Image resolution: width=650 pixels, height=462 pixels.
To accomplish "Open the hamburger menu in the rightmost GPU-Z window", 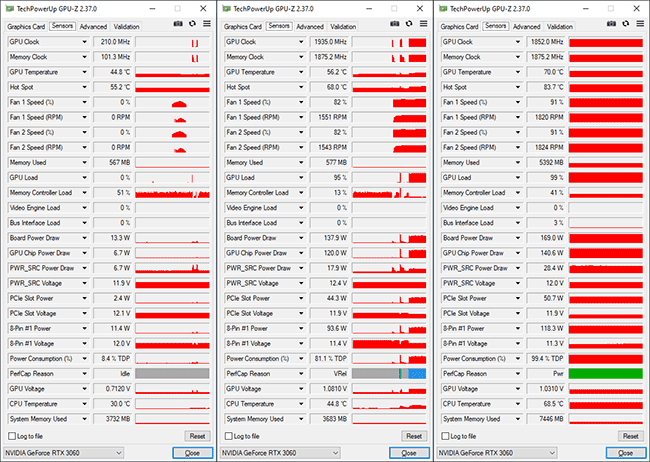I will click(640, 26).
